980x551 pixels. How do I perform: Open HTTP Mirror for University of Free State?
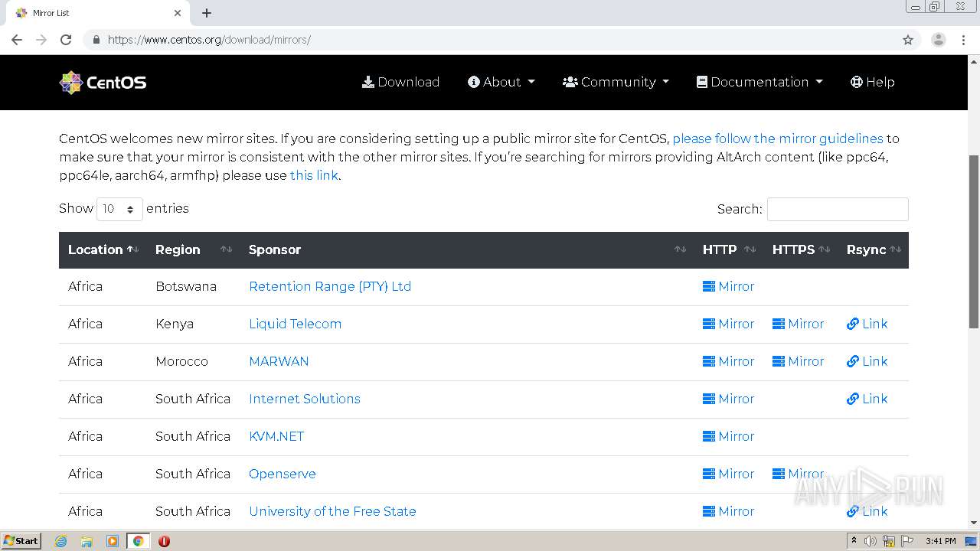coord(728,511)
